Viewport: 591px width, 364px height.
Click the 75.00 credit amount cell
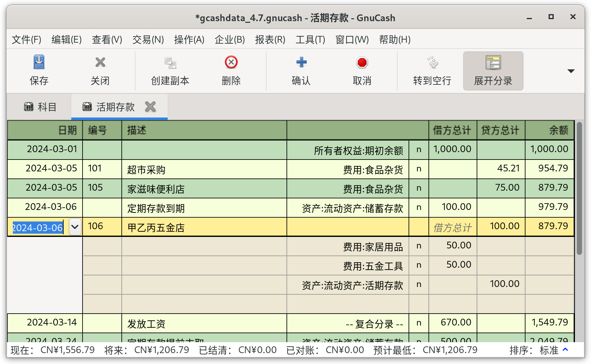[x=501, y=188]
